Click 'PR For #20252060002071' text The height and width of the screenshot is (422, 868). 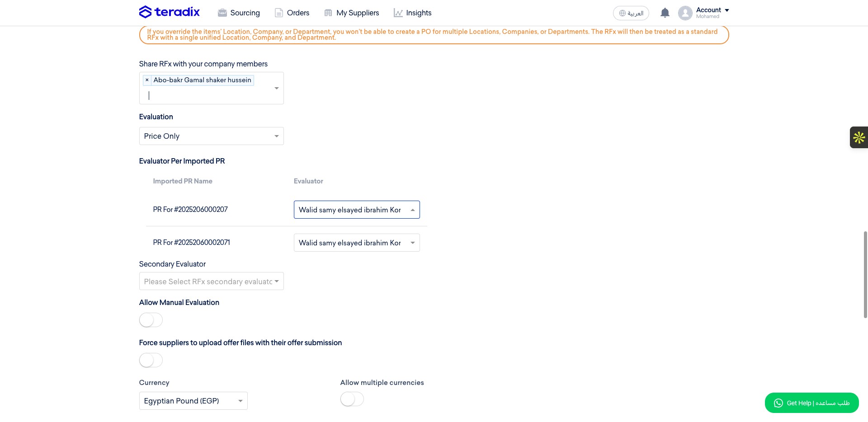click(192, 242)
